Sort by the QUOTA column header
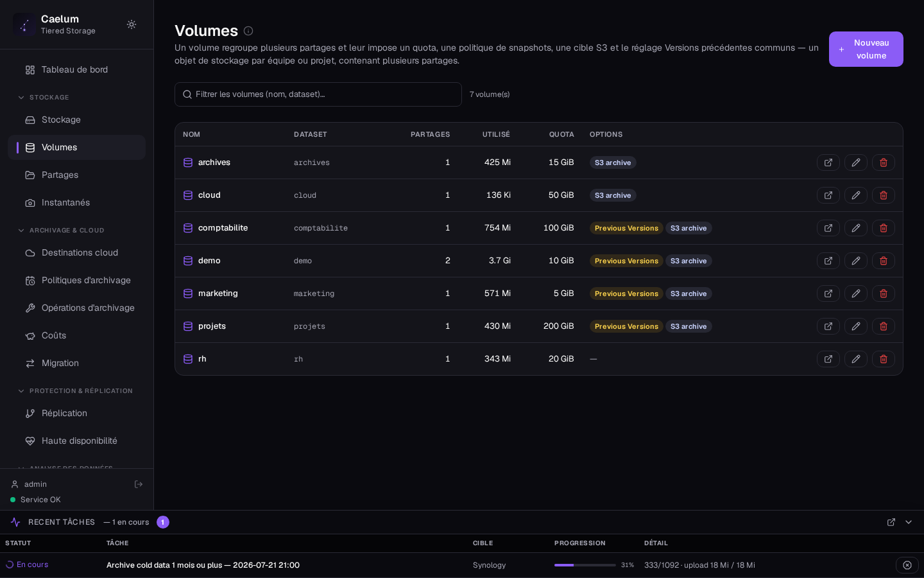924x578 pixels. point(561,134)
